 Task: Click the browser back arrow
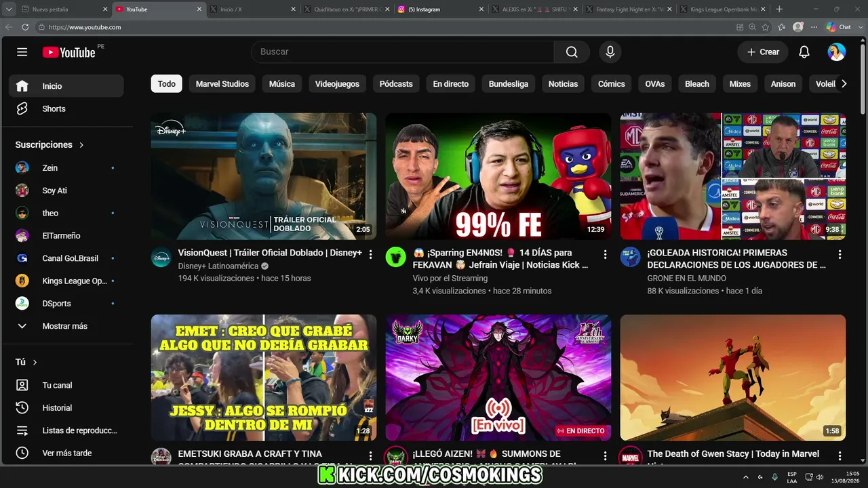pos(9,27)
